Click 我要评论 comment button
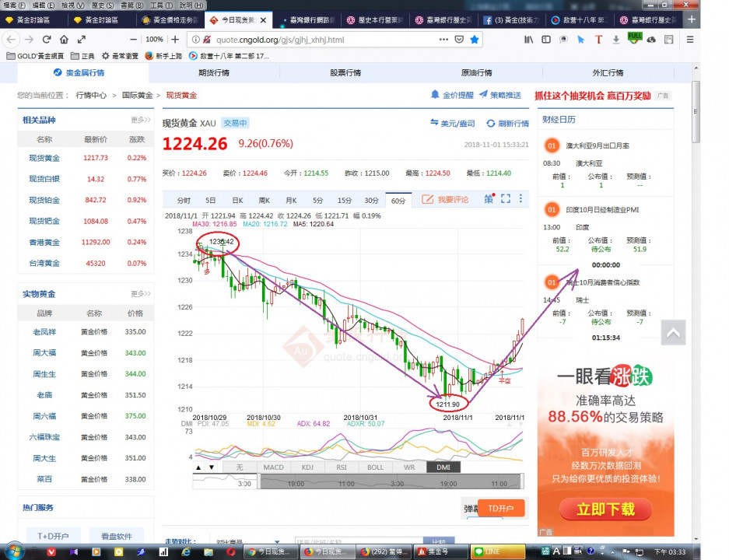Viewport: 729px width, 560px height. pos(445,199)
